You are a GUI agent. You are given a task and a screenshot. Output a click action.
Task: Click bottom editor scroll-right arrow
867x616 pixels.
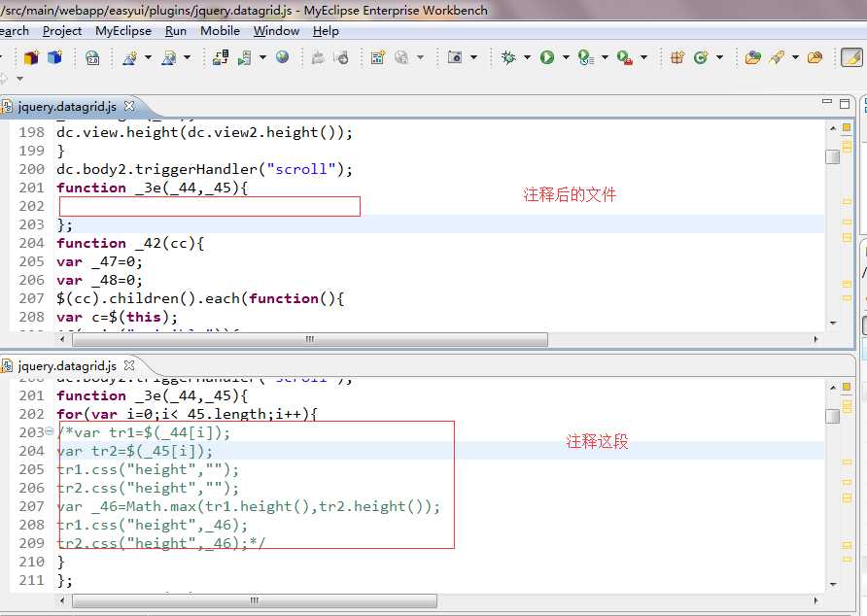click(815, 600)
